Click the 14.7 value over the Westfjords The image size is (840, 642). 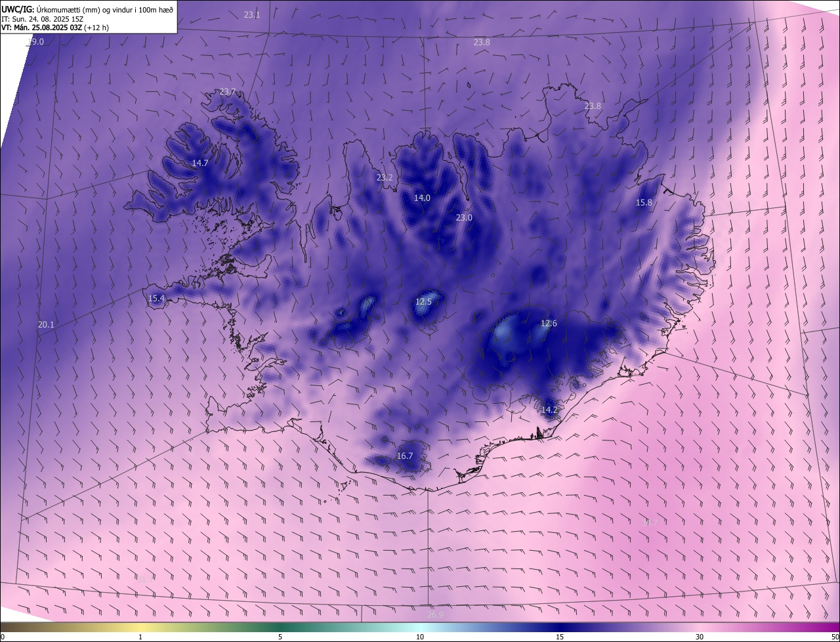click(x=200, y=163)
